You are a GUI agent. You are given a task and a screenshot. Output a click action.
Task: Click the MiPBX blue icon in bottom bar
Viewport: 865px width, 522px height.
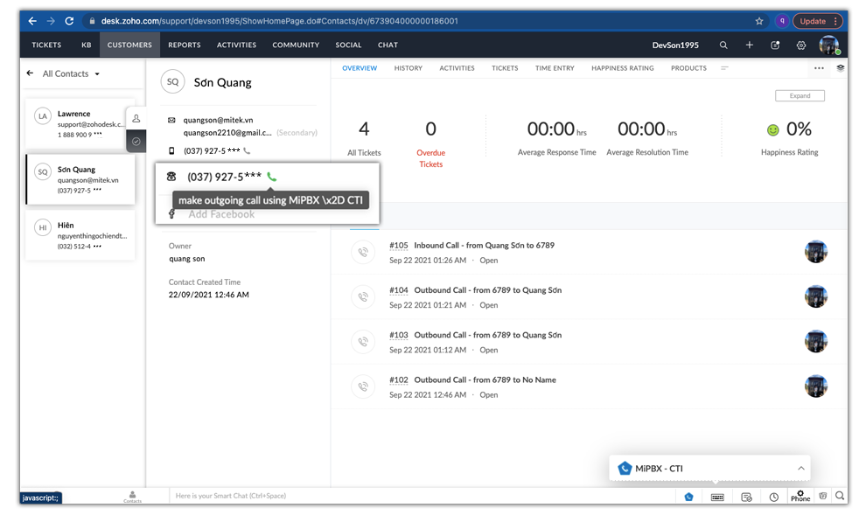click(x=689, y=497)
